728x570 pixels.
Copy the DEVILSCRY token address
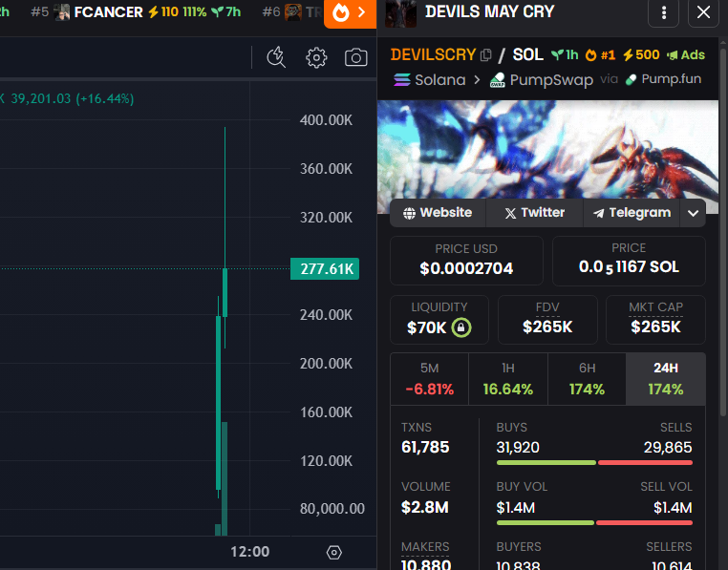(x=486, y=55)
